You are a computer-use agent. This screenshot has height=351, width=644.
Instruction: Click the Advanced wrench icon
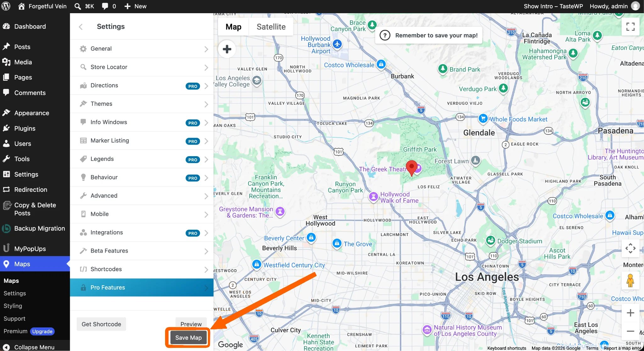83,196
